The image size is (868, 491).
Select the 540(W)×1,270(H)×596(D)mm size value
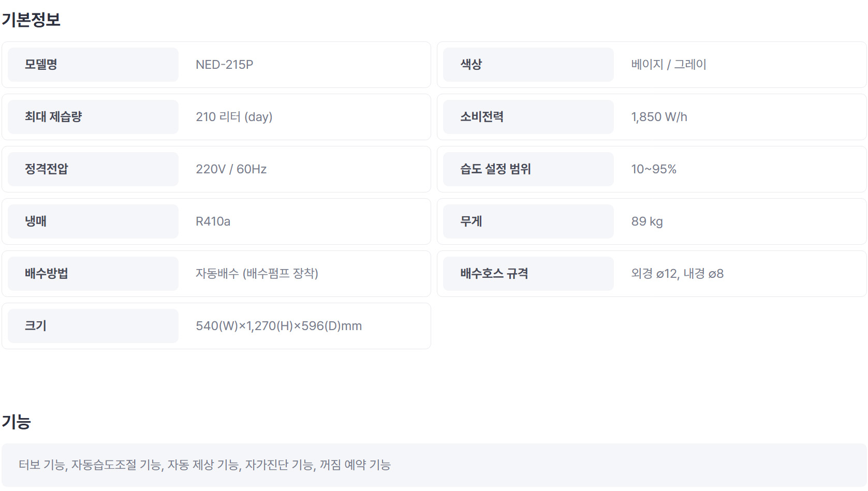(x=278, y=326)
